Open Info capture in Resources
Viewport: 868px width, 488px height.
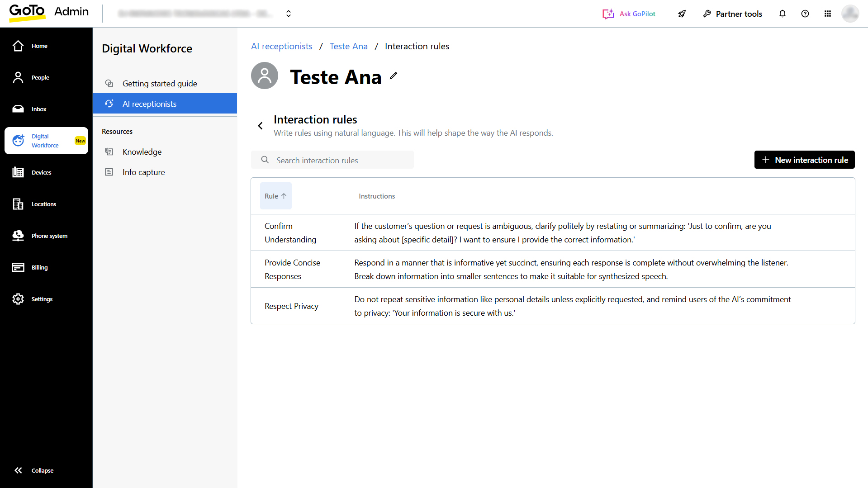143,172
